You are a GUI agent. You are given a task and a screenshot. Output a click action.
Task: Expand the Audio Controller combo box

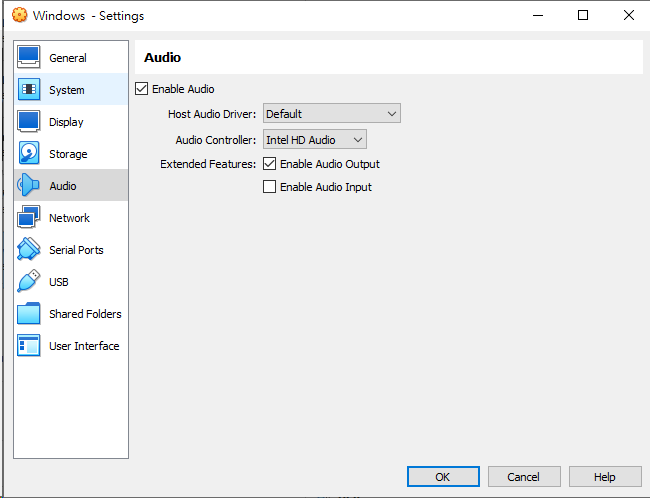click(x=314, y=140)
